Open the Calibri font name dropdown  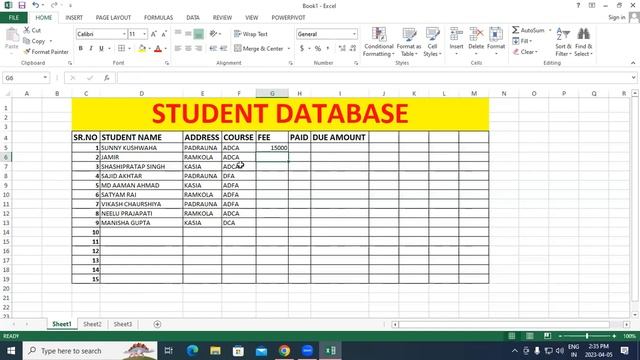(x=124, y=34)
